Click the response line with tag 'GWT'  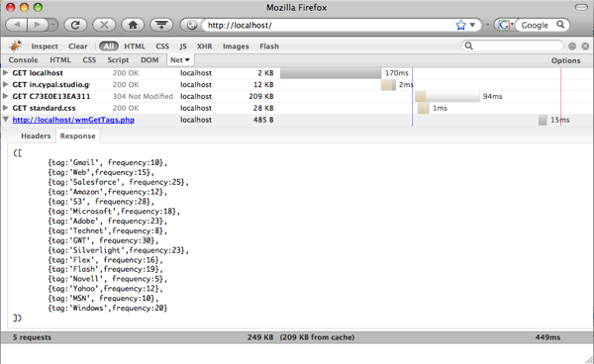coord(103,240)
